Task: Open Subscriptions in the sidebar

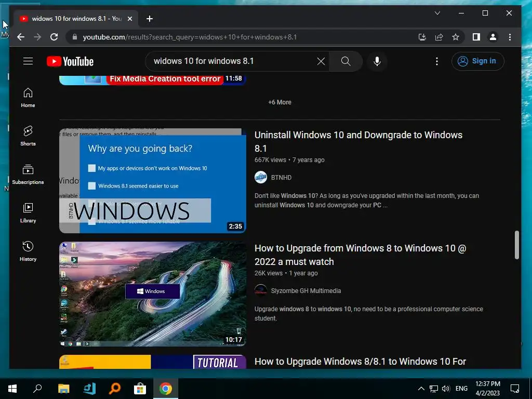Action: point(28,175)
